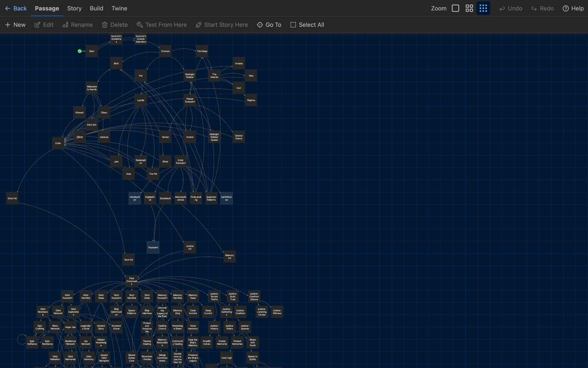Select the Anansi passage

(x=190, y=137)
